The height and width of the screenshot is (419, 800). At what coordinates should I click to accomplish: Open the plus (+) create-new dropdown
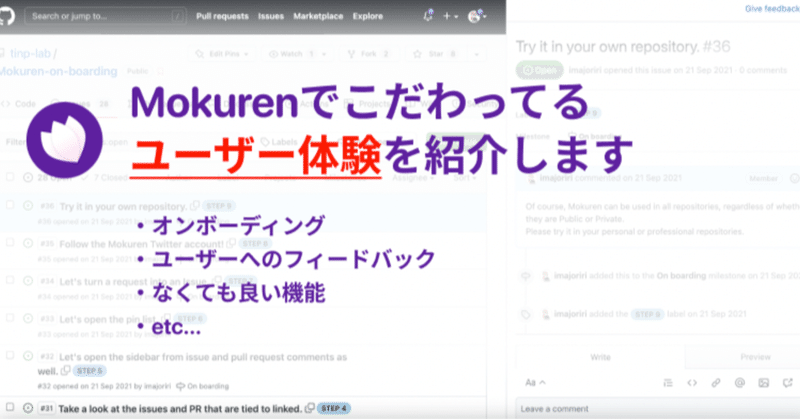pos(450,16)
